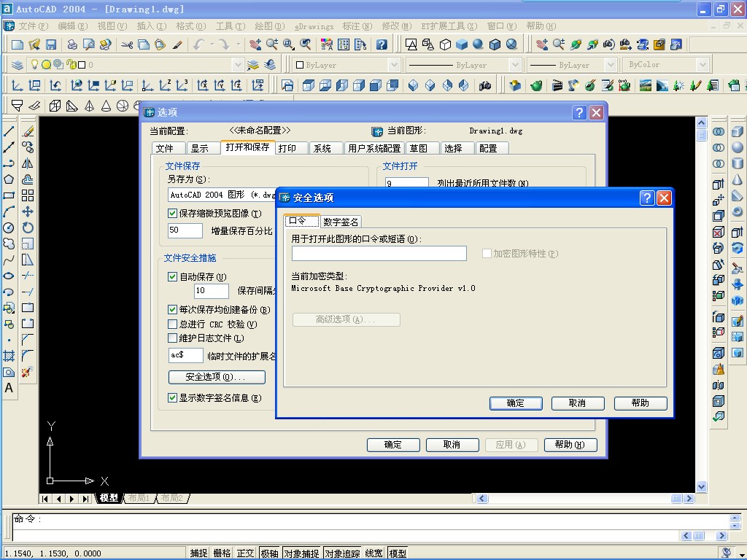Select the Rotate tool
This screenshot has width=747, height=560.
[x=28, y=227]
